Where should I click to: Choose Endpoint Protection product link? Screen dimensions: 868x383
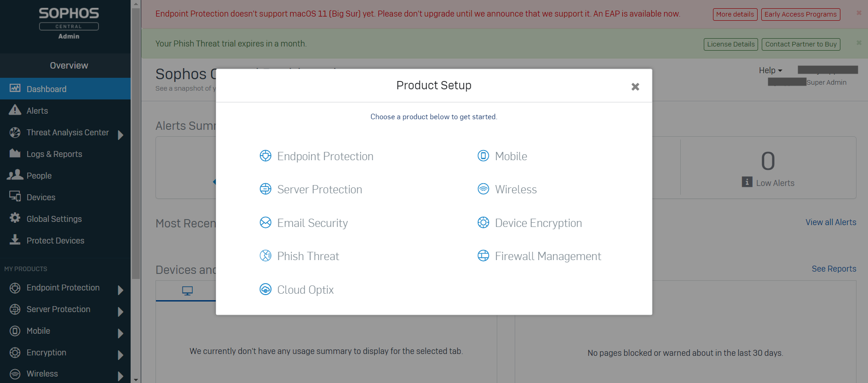click(x=325, y=157)
